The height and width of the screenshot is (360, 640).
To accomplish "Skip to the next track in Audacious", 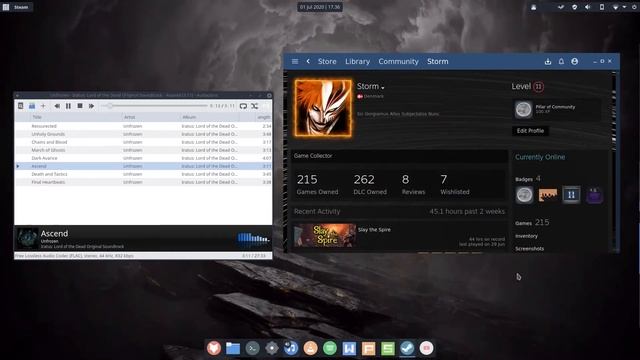I will click(91, 106).
